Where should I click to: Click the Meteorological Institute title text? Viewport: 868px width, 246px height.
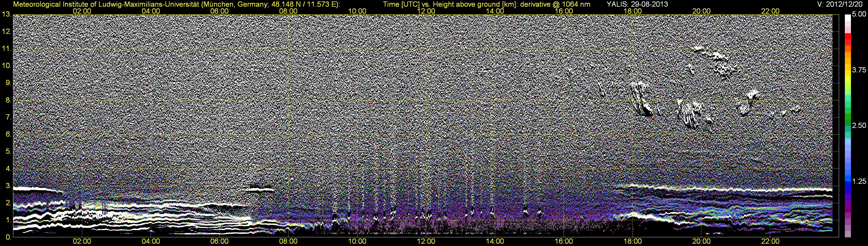(176, 4)
